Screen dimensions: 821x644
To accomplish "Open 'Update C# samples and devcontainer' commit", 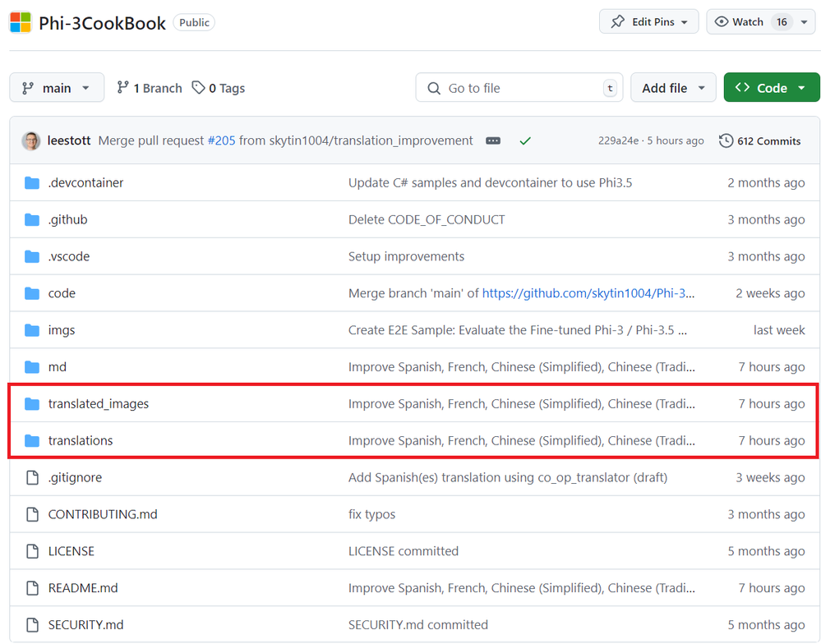I will [x=490, y=182].
